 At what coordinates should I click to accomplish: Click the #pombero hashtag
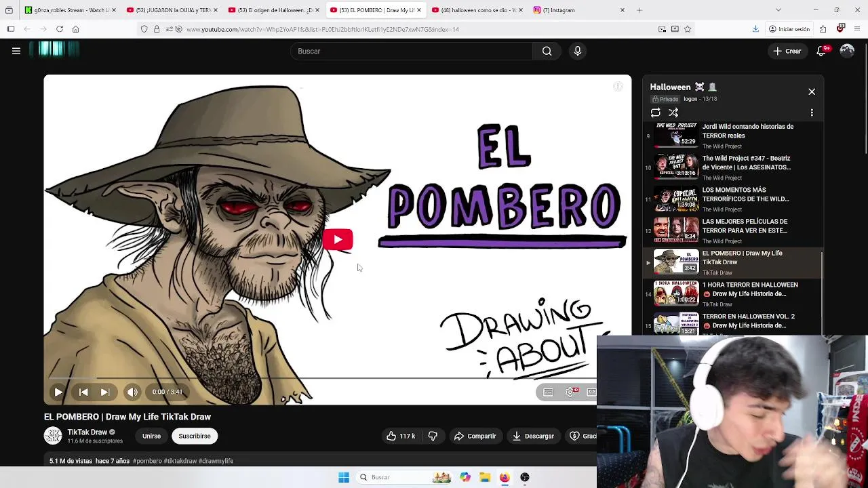point(147,461)
